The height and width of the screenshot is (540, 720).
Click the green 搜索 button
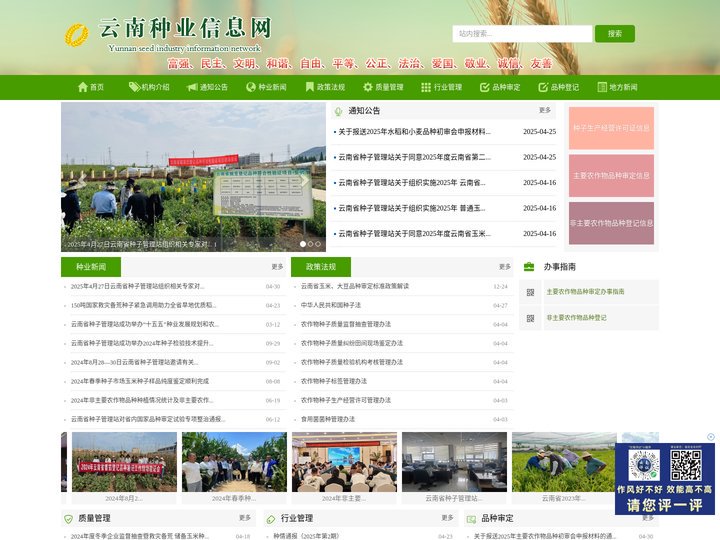[615, 34]
